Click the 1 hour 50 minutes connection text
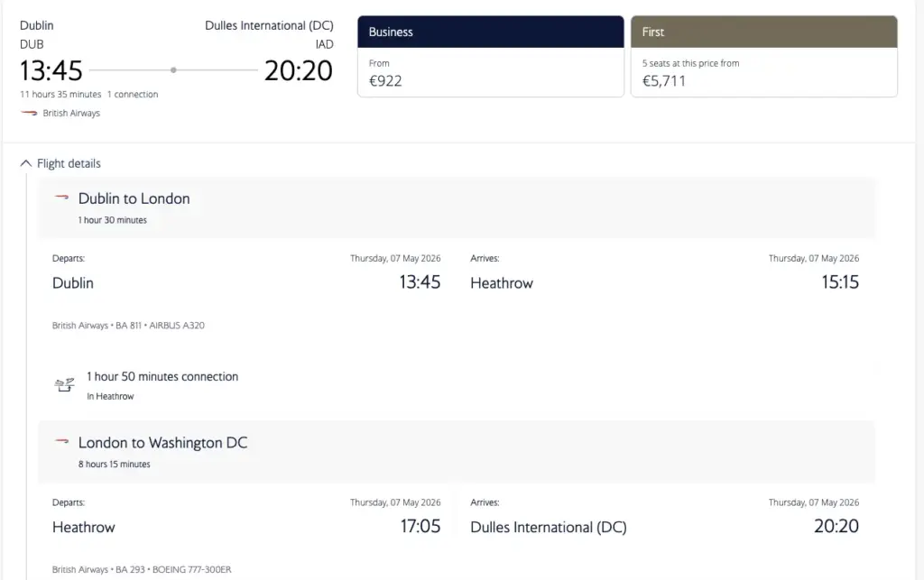Viewport: 924px width, 580px height. click(162, 376)
